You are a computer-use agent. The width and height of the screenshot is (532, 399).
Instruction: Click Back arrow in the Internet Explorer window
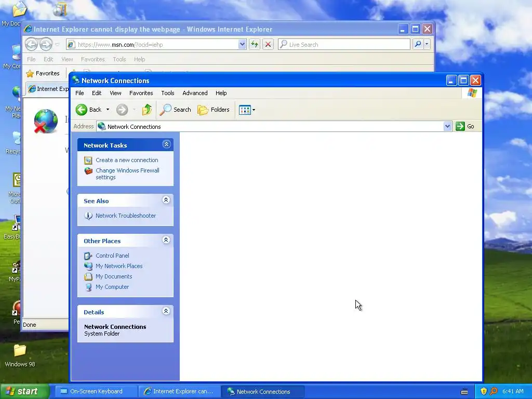click(32, 44)
